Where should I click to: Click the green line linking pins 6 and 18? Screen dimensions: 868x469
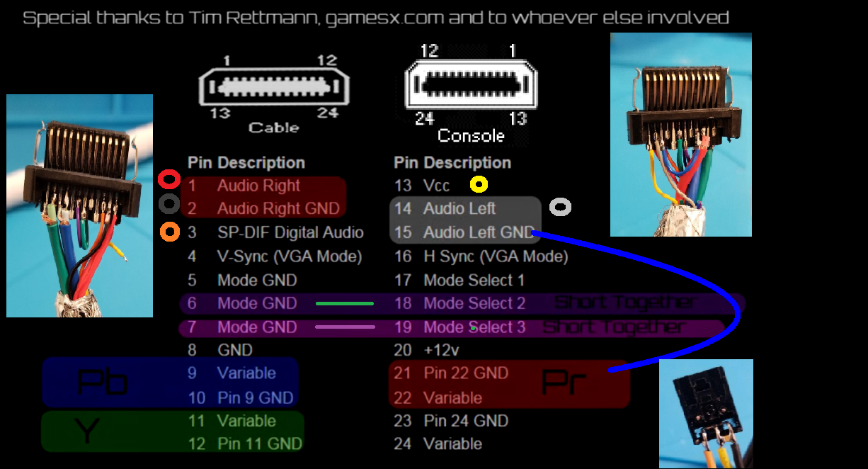(x=344, y=304)
